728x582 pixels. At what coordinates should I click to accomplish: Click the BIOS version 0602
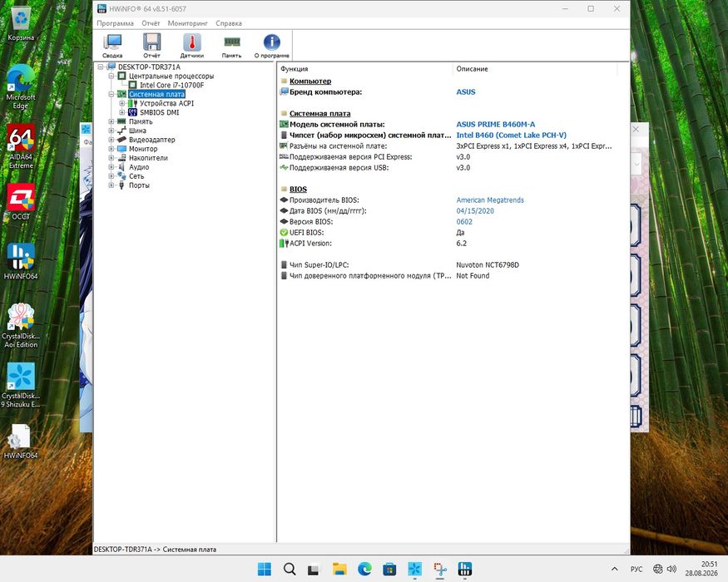464,222
